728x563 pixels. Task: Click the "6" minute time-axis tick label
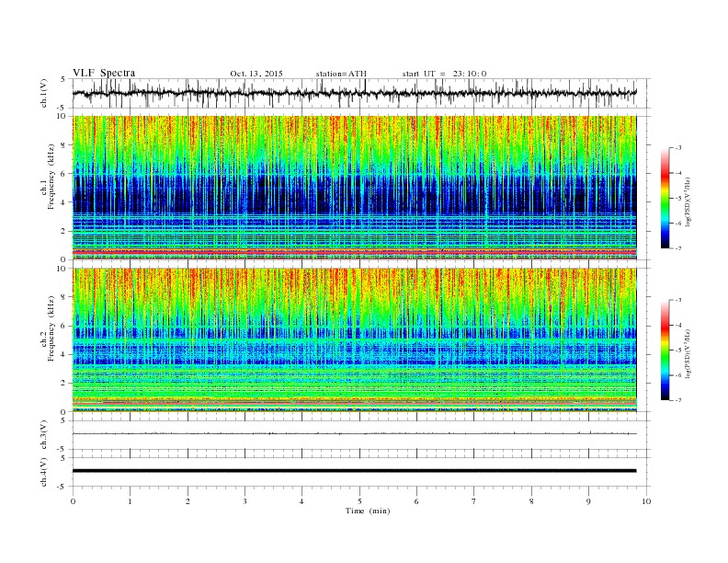tap(416, 501)
